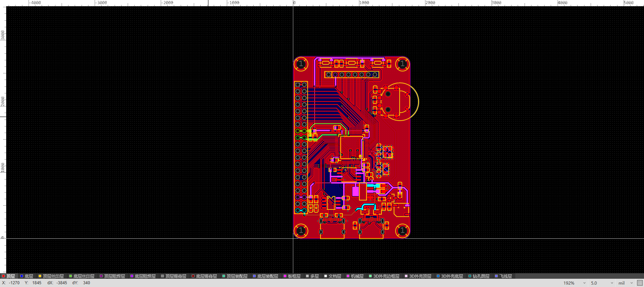Open the mil unit dropdown
This screenshot has height=287, width=644.
625,283
